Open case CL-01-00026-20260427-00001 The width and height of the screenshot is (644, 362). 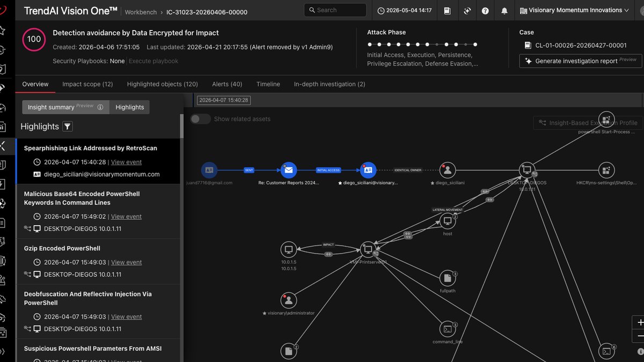(x=581, y=46)
